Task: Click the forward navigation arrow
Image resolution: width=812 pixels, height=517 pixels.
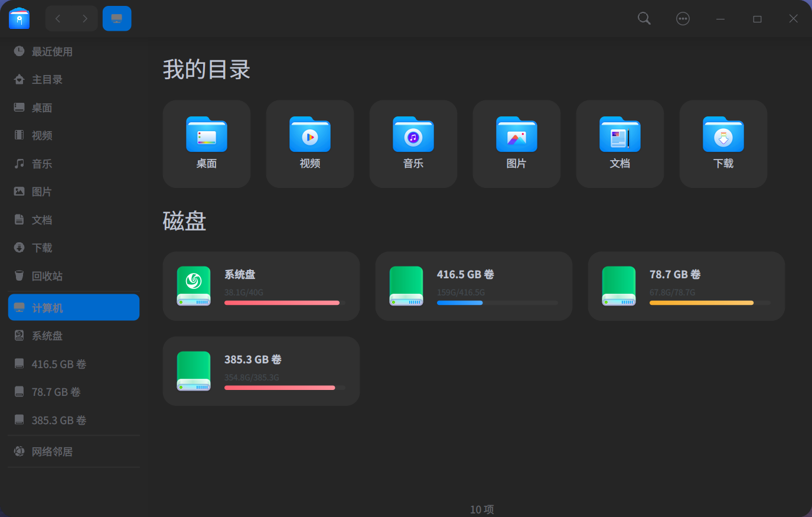Action: click(x=86, y=18)
